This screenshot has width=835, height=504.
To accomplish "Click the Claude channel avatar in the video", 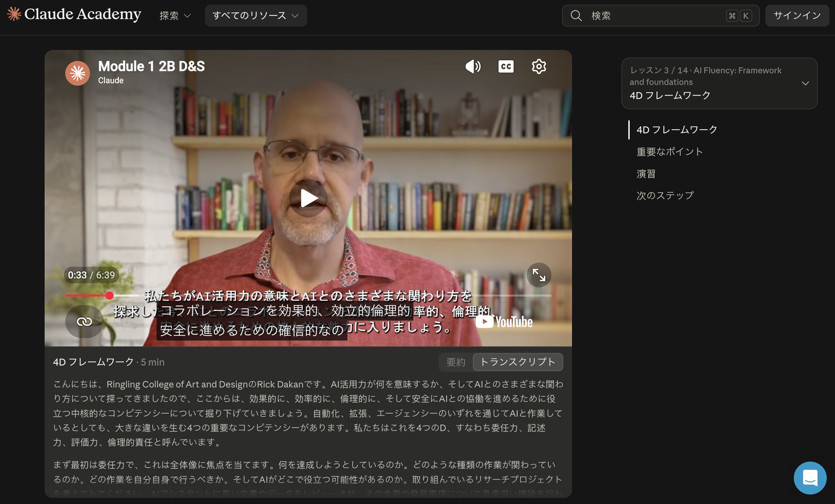I will point(78,73).
